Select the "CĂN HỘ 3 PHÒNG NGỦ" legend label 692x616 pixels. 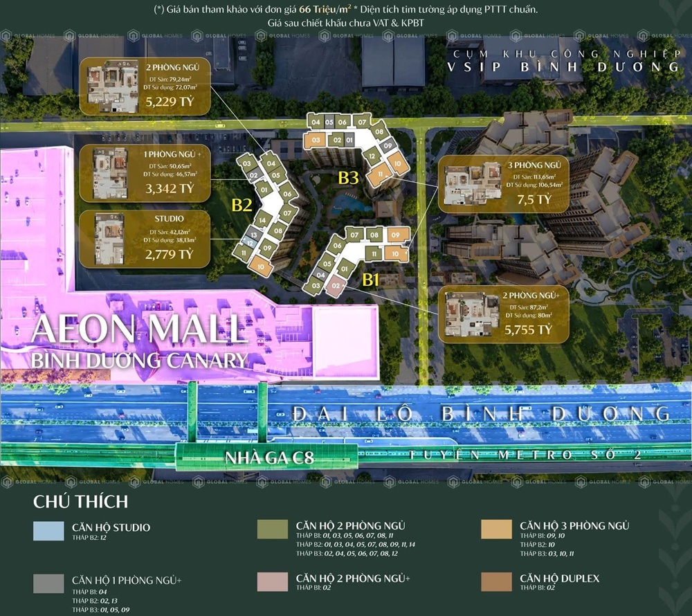[x=574, y=525]
